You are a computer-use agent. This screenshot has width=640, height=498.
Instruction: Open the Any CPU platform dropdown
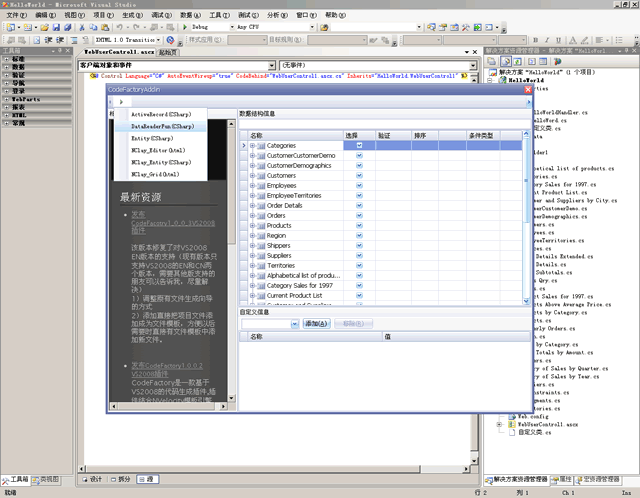pos(312,27)
